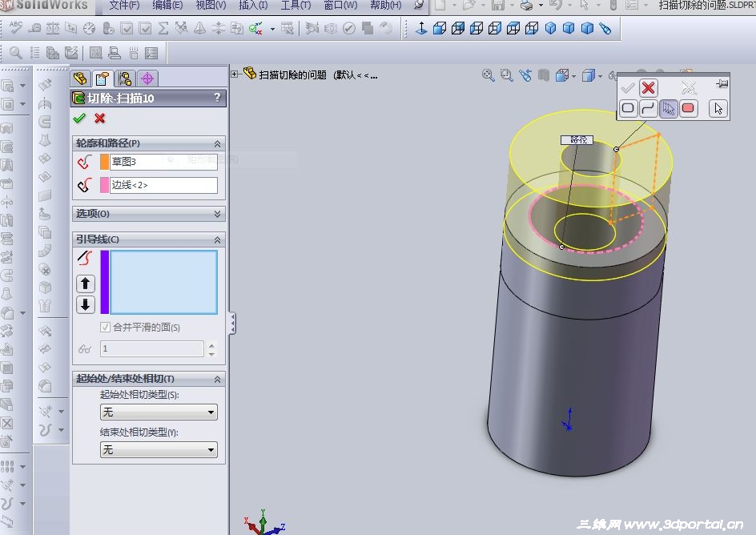This screenshot has width=756, height=535.
Task: Toggle the pushpin on selection popup
Action: [x=722, y=84]
